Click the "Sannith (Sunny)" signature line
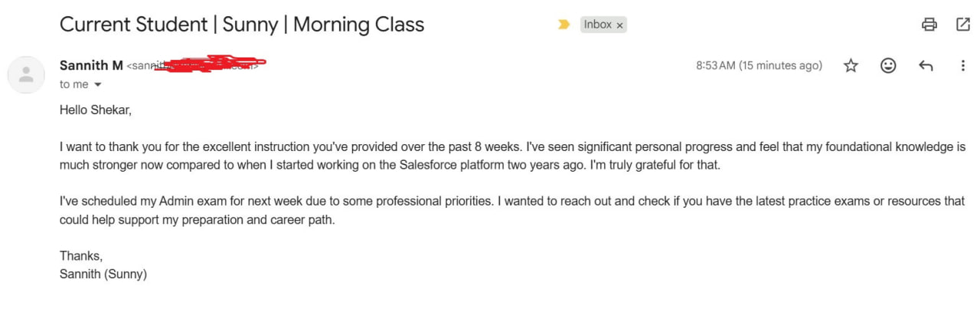This screenshot has height=332, width=980. click(103, 274)
